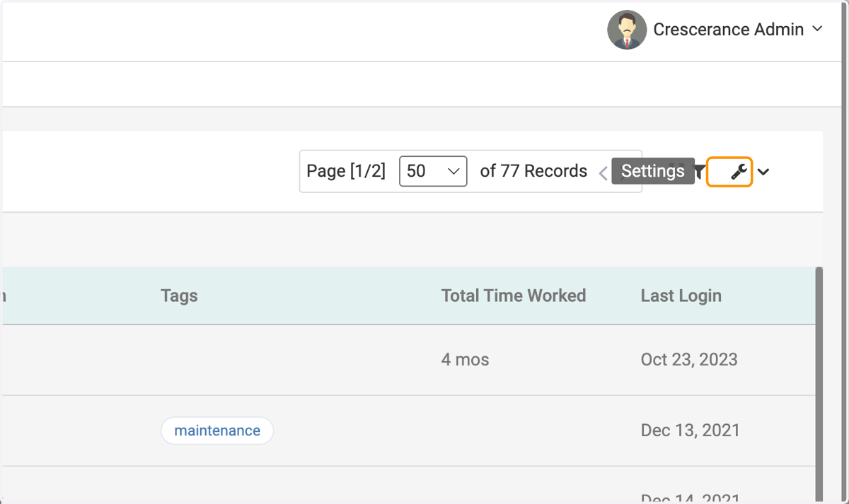Expand the chevron beside the wrench
The width and height of the screenshot is (849, 504).
[763, 172]
